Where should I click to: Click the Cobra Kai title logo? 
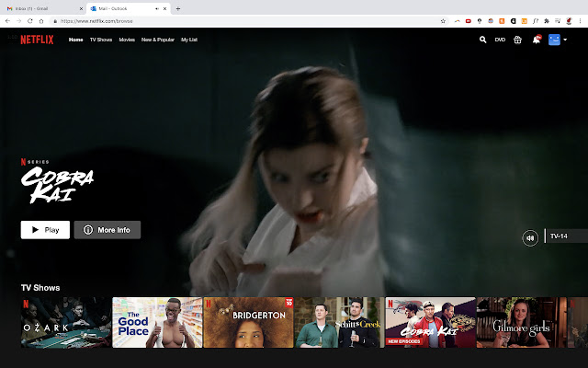(57, 185)
